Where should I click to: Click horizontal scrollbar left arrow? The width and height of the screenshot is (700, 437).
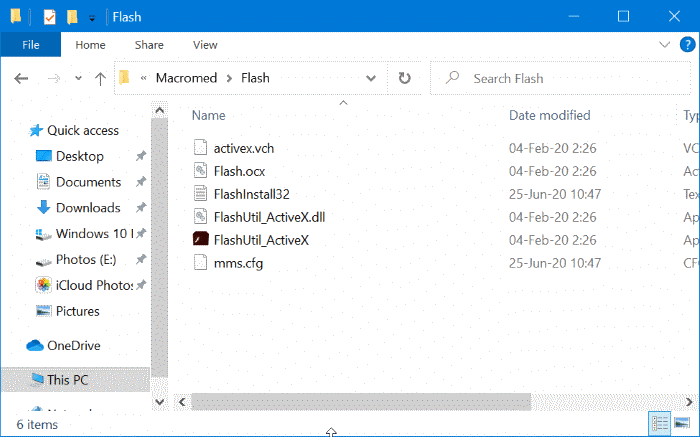click(182, 402)
